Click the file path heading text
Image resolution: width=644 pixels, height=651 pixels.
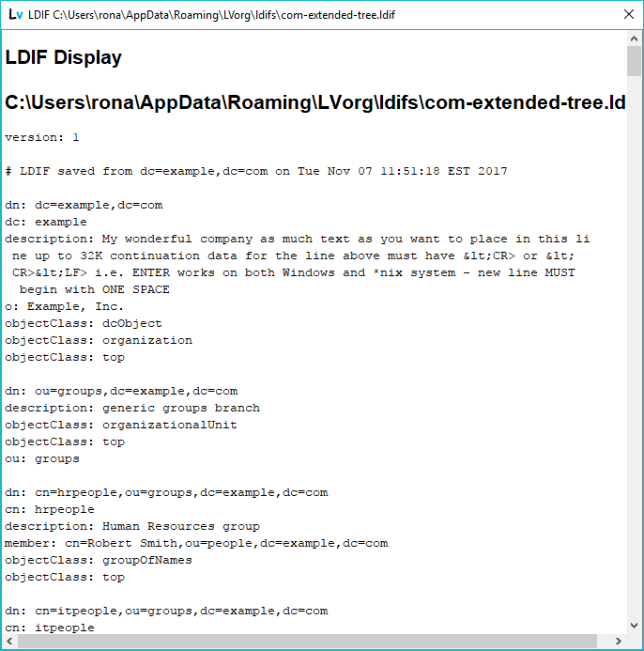pos(314,103)
